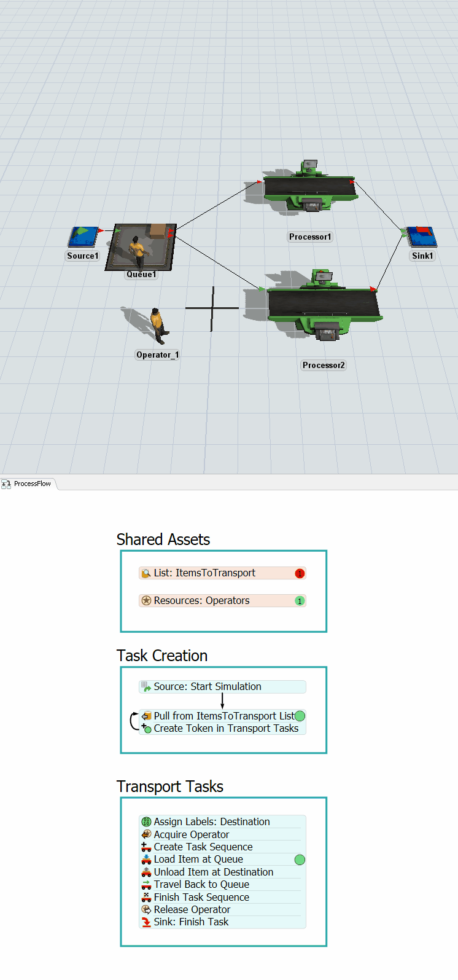Image resolution: width=458 pixels, height=980 pixels.
Task: Select the Source: Start Simulation activity
Action: tap(208, 687)
